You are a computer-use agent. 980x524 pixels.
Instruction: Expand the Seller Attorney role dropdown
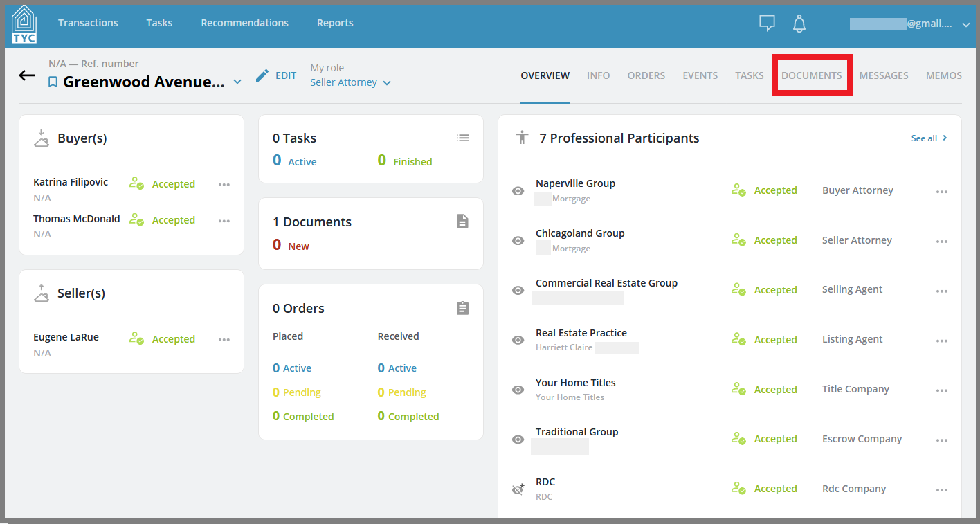pos(387,83)
